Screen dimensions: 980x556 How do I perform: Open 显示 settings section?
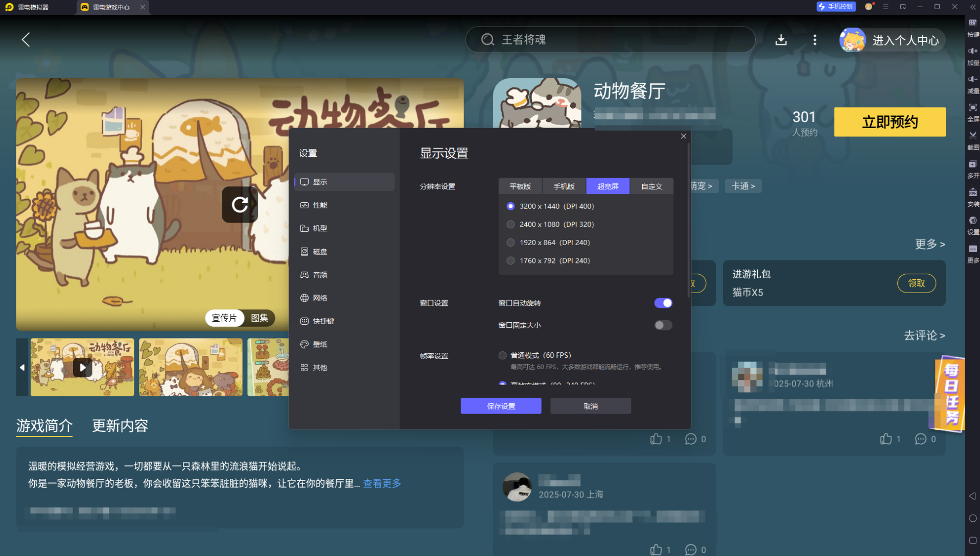click(x=344, y=182)
